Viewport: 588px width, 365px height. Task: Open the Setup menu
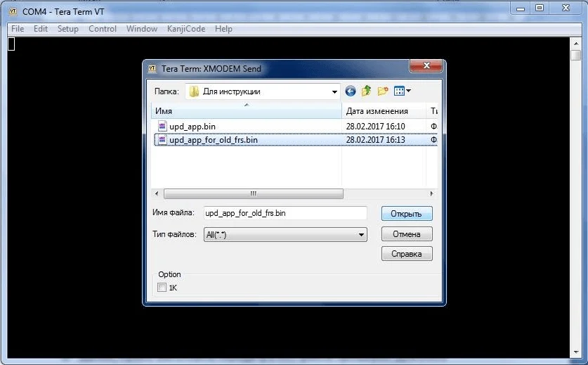[x=68, y=29]
